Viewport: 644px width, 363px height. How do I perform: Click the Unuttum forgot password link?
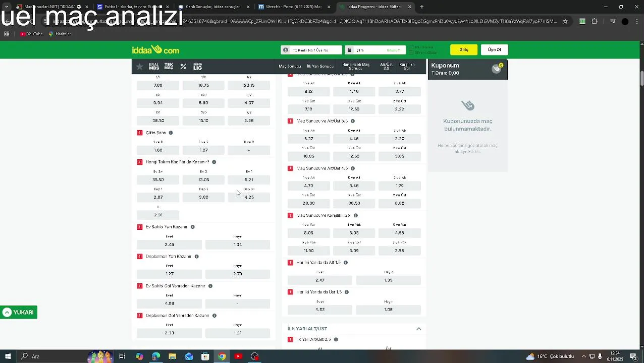click(x=393, y=50)
